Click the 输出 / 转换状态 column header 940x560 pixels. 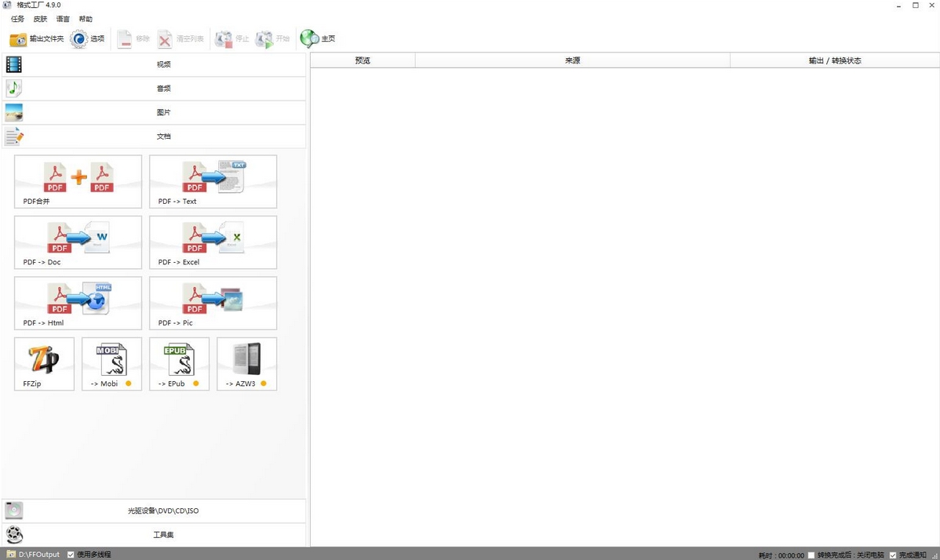click(835, 60)
